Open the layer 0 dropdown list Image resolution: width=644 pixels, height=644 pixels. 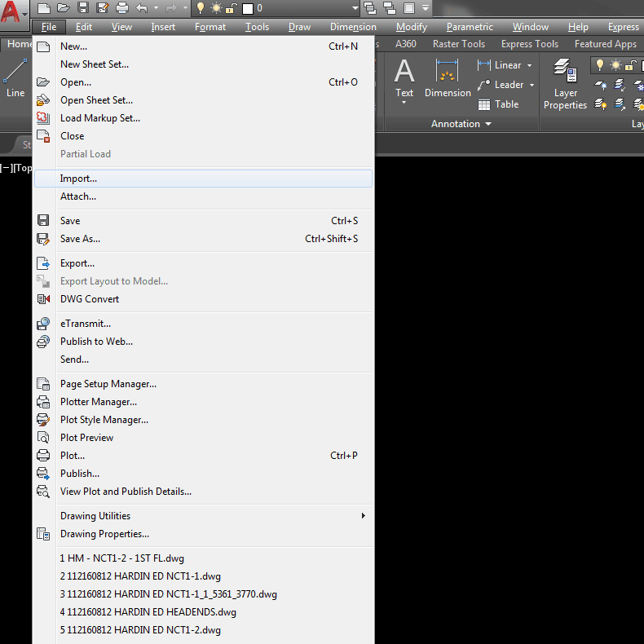click(x=355, y=8)
